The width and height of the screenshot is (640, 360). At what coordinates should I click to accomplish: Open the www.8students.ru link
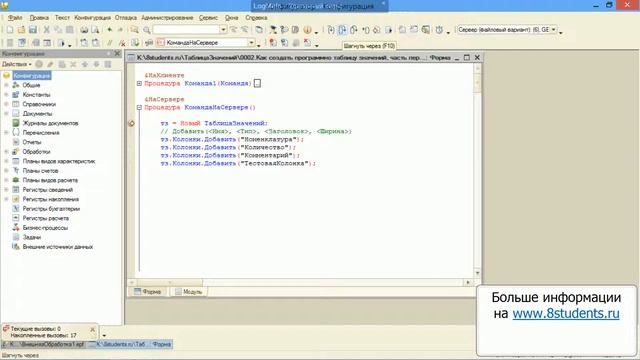coord(566,313)
